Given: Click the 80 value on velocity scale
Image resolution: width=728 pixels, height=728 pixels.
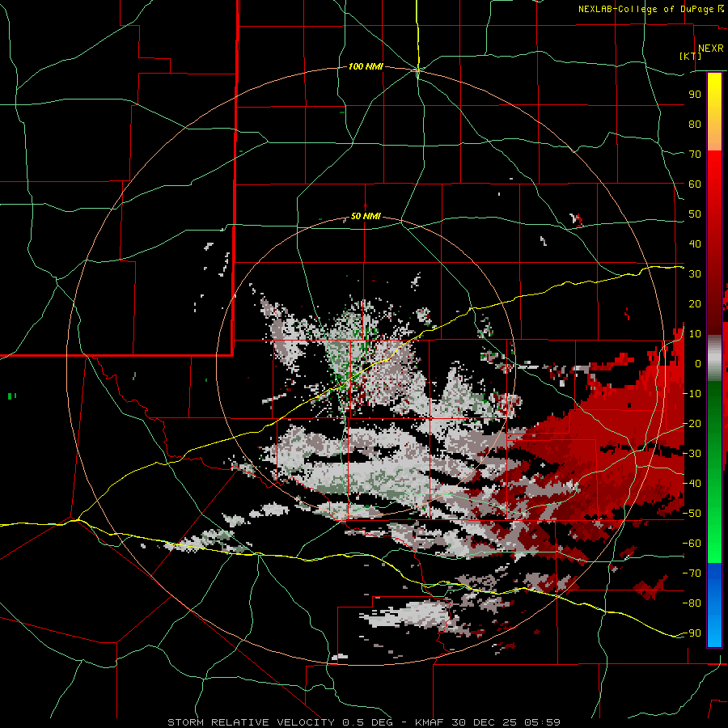Looking at the screenshot, I should point(695,125).
